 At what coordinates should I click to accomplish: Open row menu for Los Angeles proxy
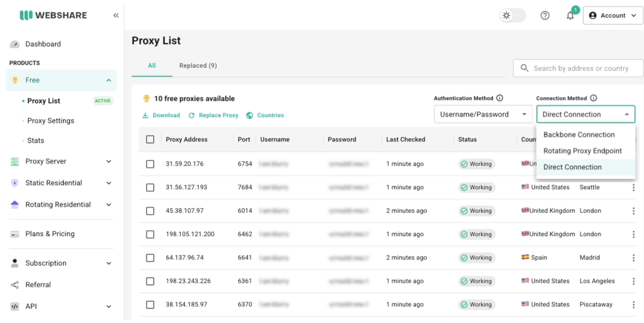point(633,281)
